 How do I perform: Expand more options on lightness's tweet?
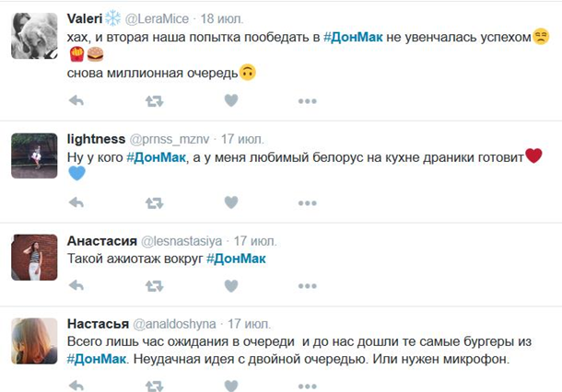[x=308, y=202]
